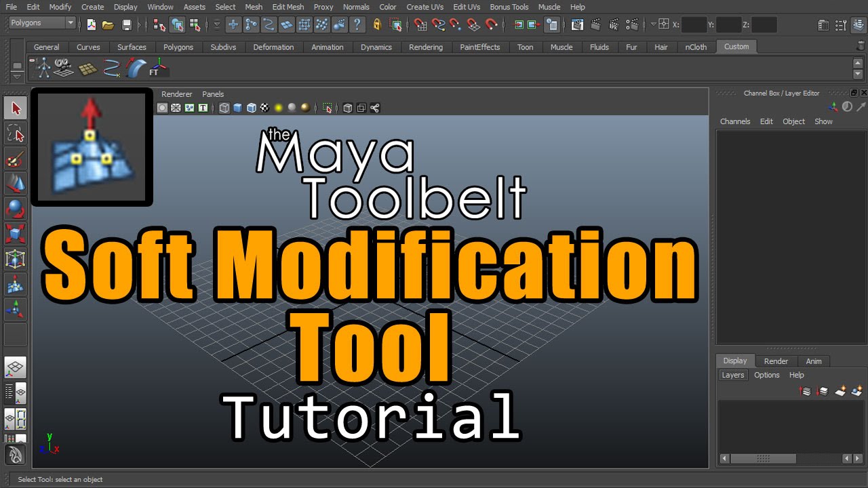Screen dimensions: 868x488
Task: Switch to single perspective view layout
Action: click(16, 368)
